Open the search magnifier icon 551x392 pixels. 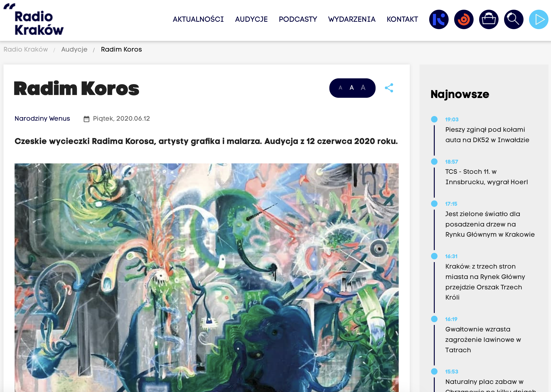(514, 19)
